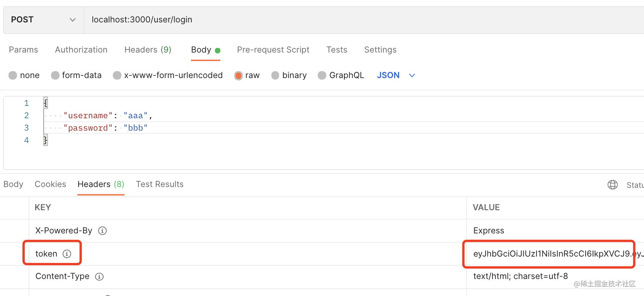Click info icon beside token header
The width and height of the screenshot is (644, 296).
(x=67, y=254)
